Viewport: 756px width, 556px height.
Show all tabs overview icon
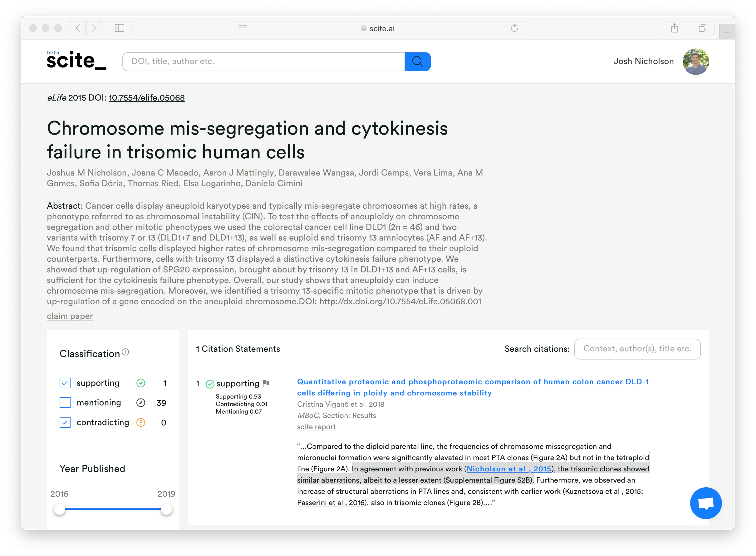click(x=702, y=28)
